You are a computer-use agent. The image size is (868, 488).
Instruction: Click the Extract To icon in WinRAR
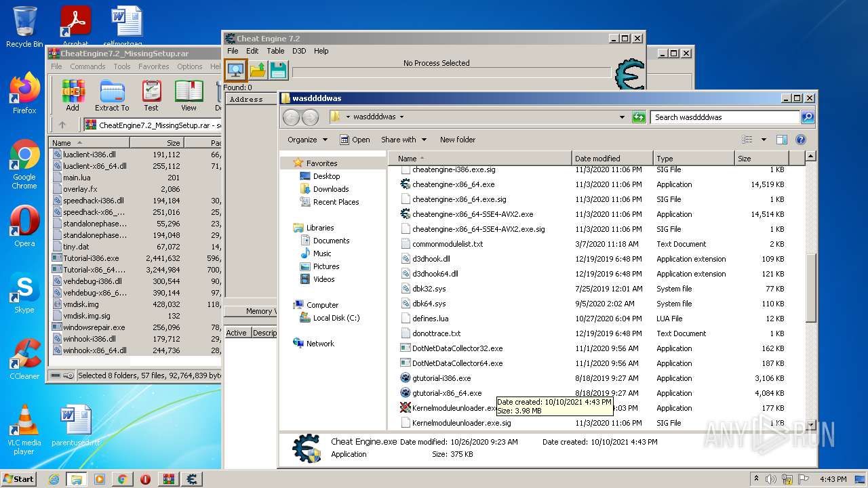coord(112,96)
